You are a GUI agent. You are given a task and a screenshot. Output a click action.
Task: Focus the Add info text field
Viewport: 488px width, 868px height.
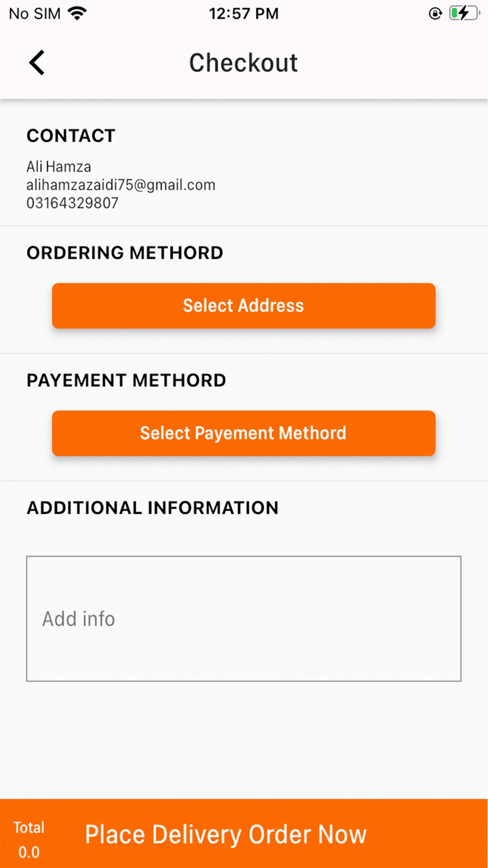pyautogui.click(x=244, y=619)
